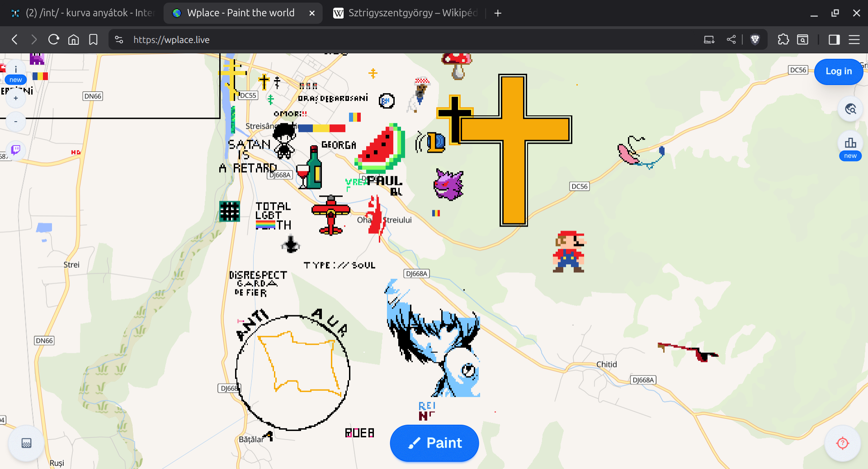The height and width of the screenshot is (469, 868).
Task: Click the wine bottle and glass art
Action: [x=310, y=168]
